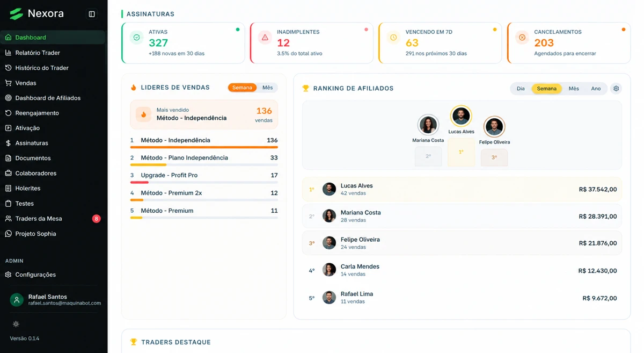Viewport: 644px width, 353px height.
Task: Click the Traders da Mesa users icon
Action: [8, 219]
